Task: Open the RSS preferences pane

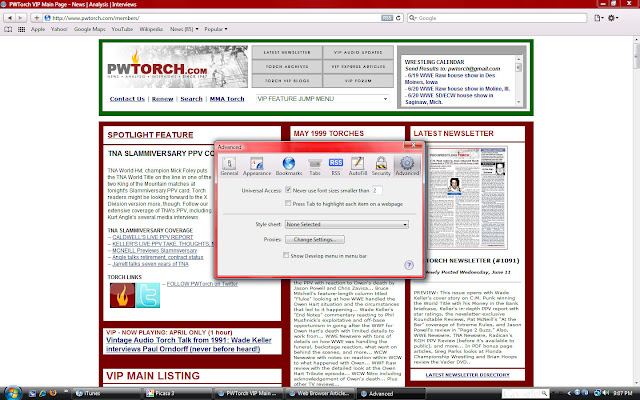Action: (336, 166)
